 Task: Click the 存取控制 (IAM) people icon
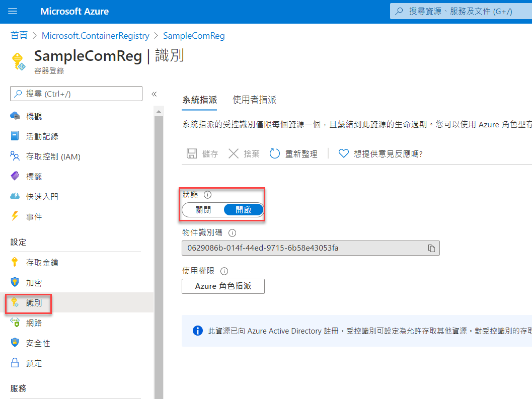15,156
